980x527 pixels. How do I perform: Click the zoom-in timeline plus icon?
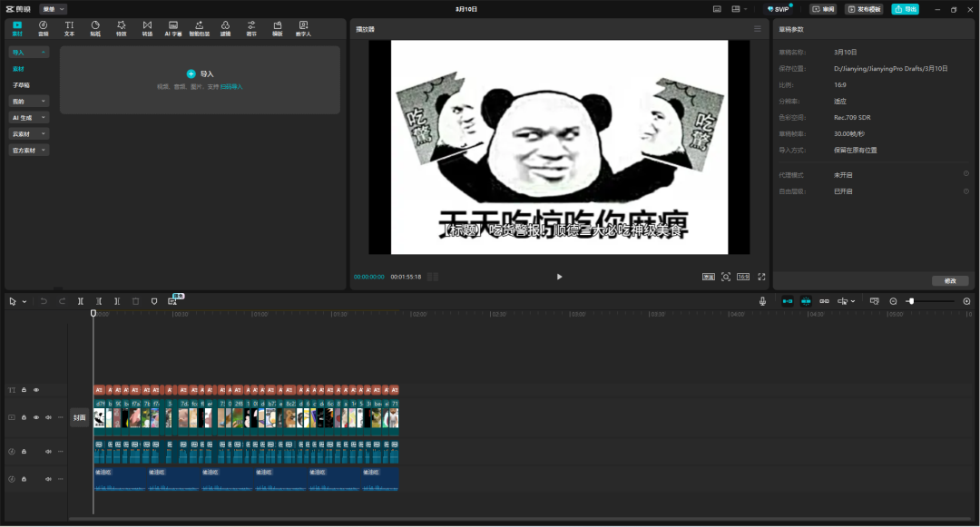point(966,301)
